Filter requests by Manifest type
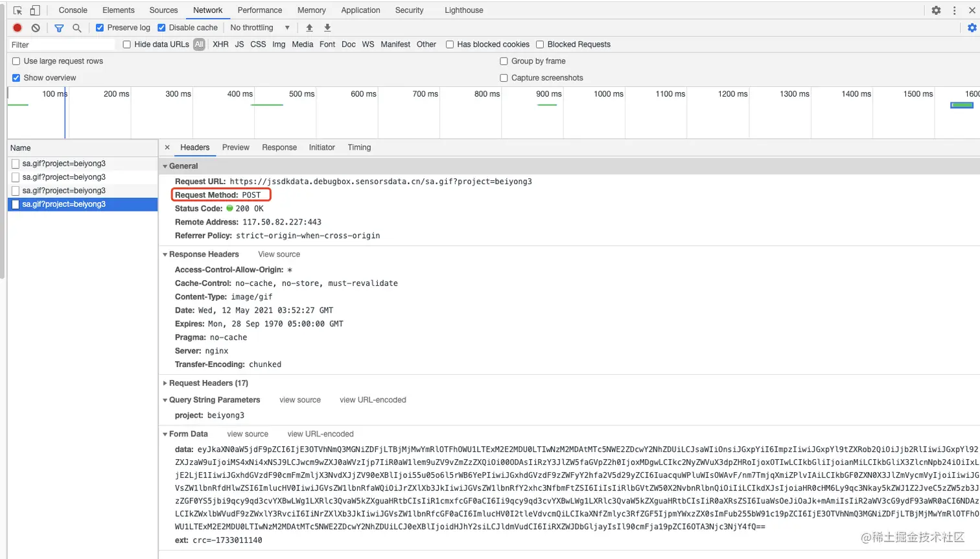The height and width of the screenshot is (559, 980). pyautogui.click(x=395, y=45)
